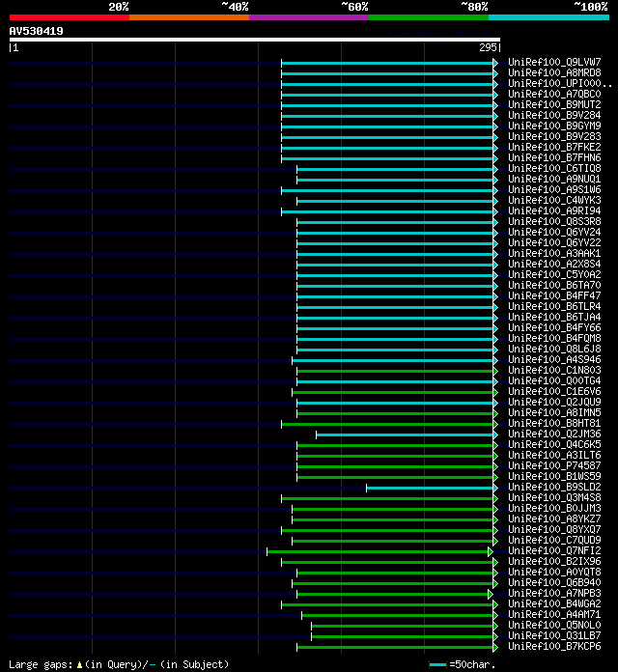Open hit UniRef100_B9MUT2
This screenshot has width=618, height=672.
click(554, 104)
